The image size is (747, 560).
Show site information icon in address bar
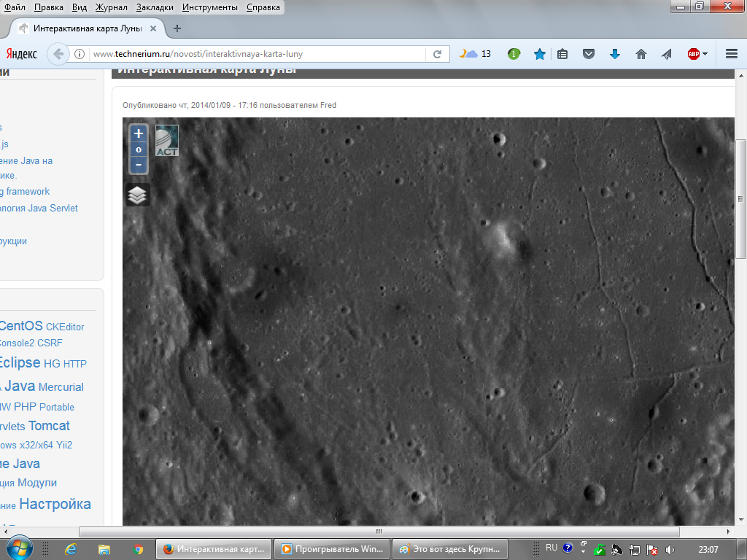point(80,54)
